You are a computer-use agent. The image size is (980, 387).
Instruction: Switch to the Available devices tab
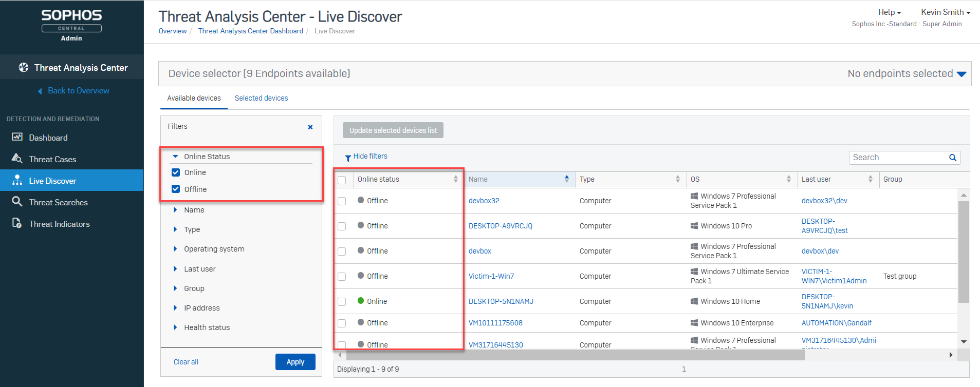[194, 98]
